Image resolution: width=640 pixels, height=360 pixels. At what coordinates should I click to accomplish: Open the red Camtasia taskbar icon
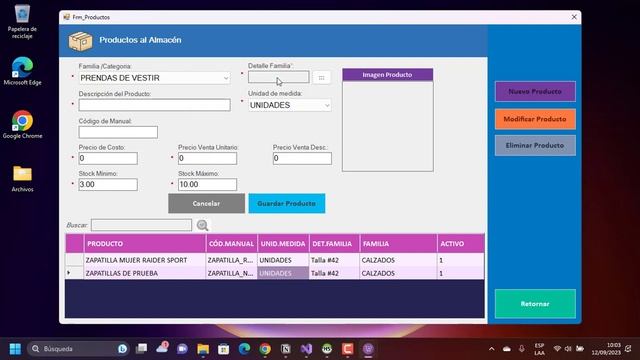[x=347, y=349]
